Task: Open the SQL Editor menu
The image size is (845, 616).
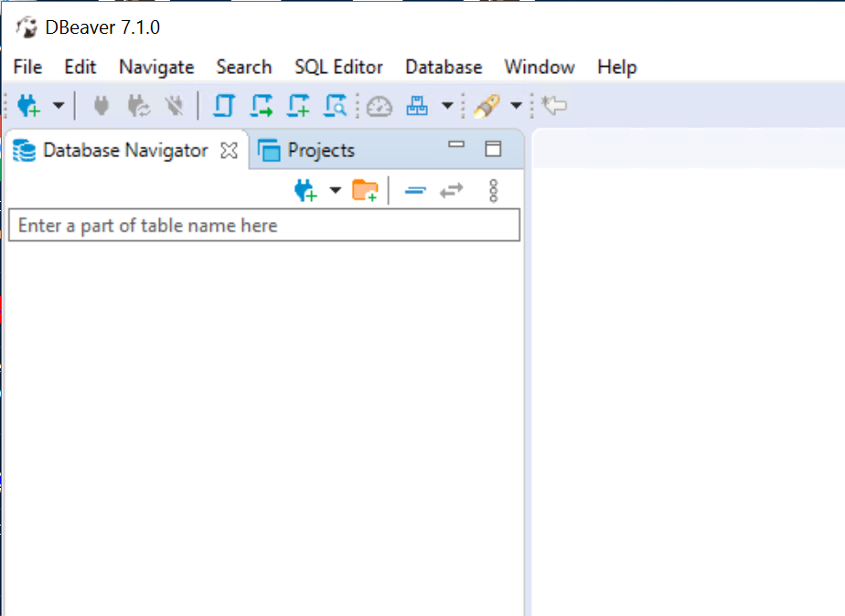Action: [338, 67]
